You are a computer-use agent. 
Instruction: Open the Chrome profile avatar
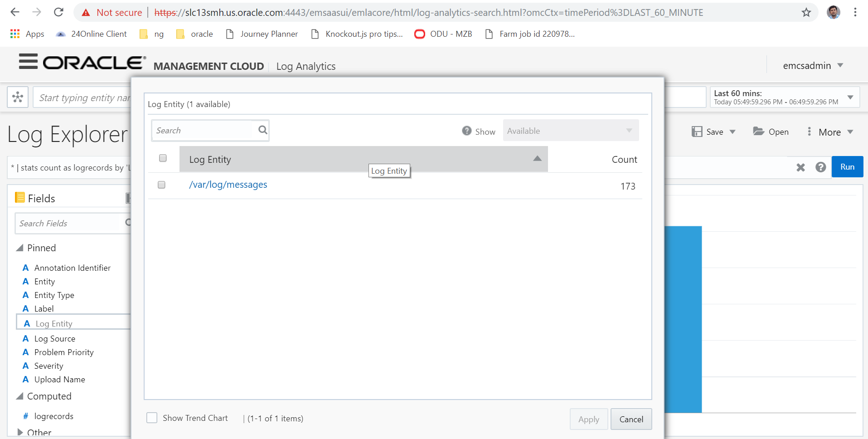point(833,12)
